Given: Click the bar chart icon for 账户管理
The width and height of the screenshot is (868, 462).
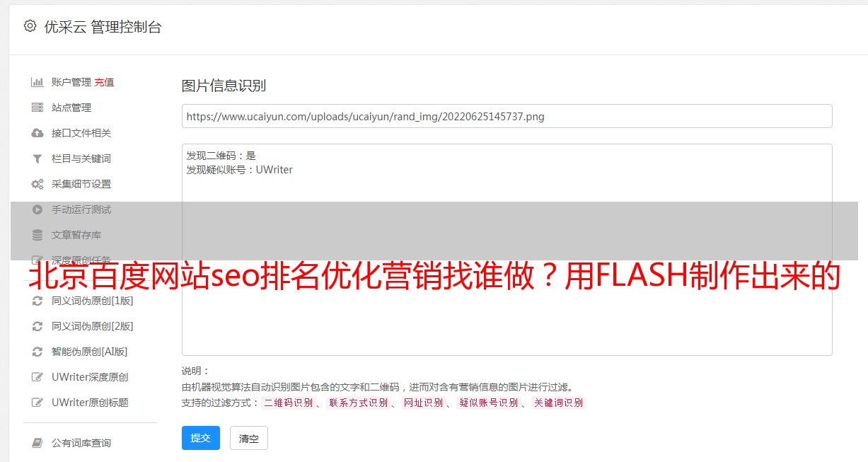Looking at the screenshot, I should [37, 82].
